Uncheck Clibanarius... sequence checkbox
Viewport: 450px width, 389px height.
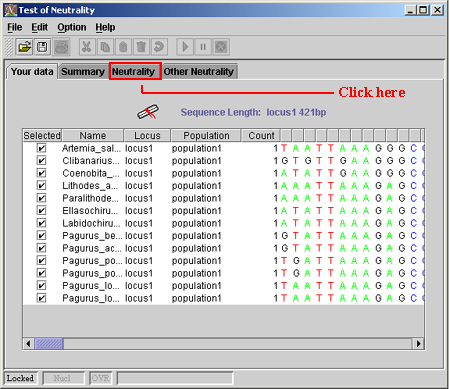[42, 161]
